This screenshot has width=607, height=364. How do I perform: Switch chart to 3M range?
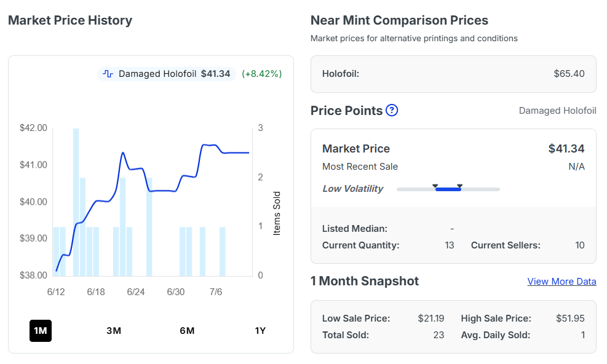click(x=114, y=331)
